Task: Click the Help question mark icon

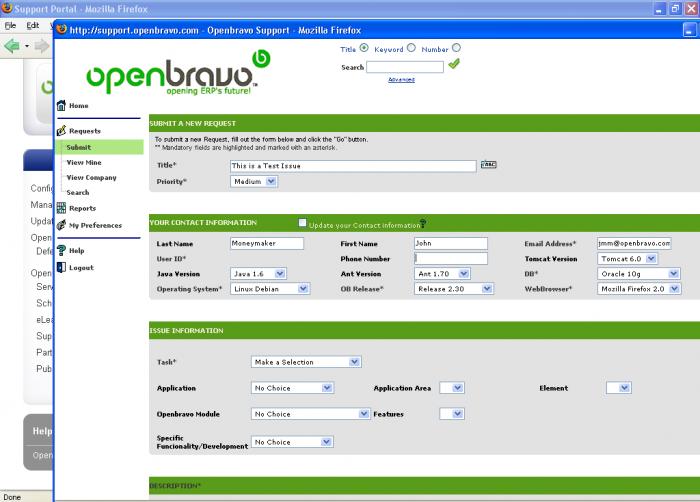Action: click(61, 250)
